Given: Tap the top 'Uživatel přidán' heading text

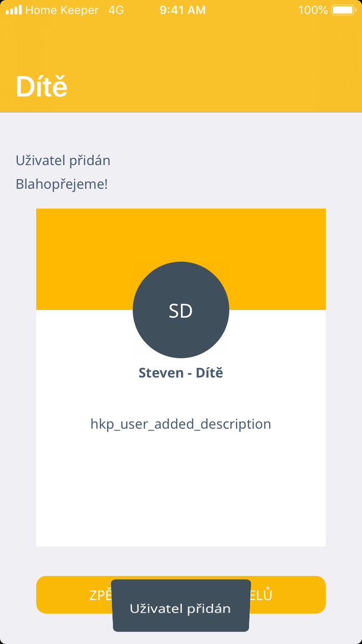Looking at the screenshot, I should pyautogui.click(x=63, y=160).
